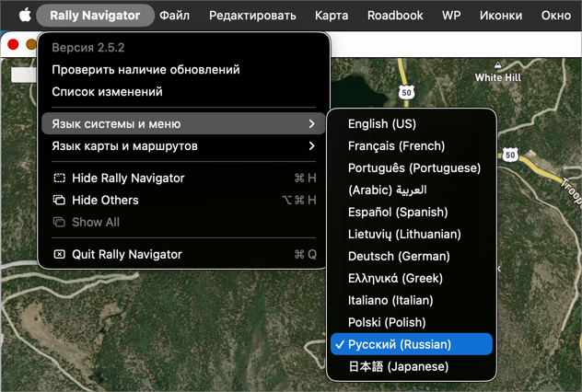Expand Язык карты и маршрутов submenu
This screenshot has height=392, width=582.
click(183, 145)
